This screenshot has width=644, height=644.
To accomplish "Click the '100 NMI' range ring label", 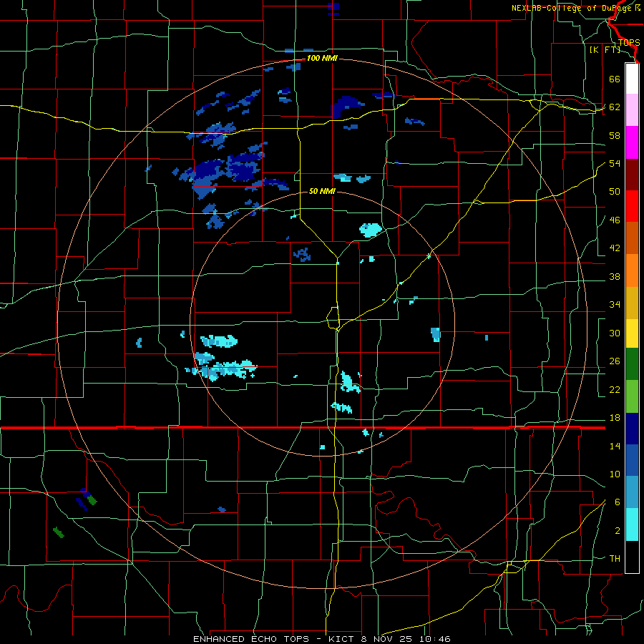I will [322, 59].
